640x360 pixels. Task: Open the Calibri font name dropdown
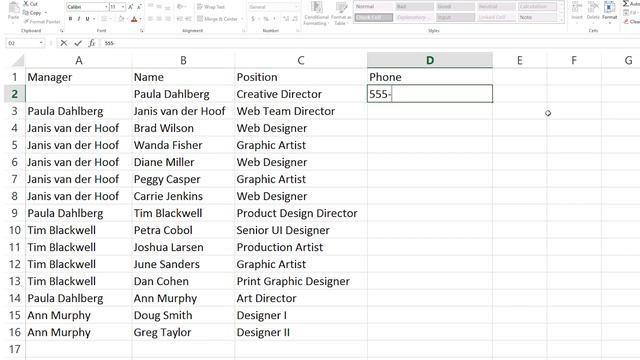coord(106,7)
